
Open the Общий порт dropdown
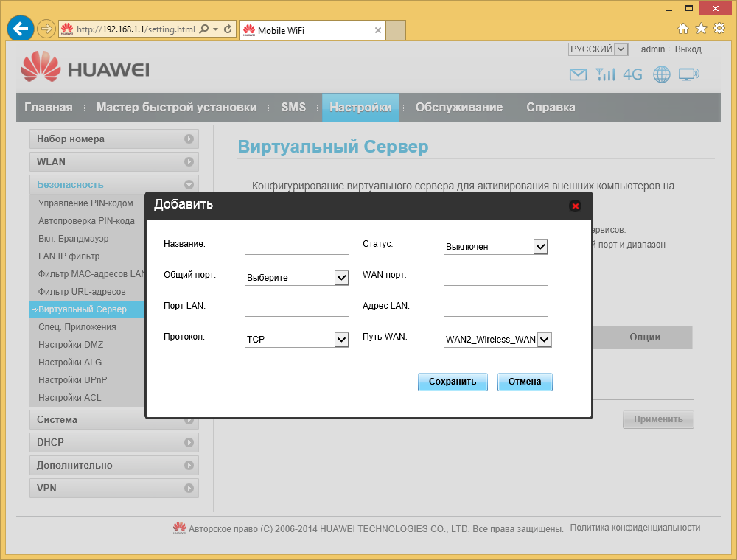296,278
